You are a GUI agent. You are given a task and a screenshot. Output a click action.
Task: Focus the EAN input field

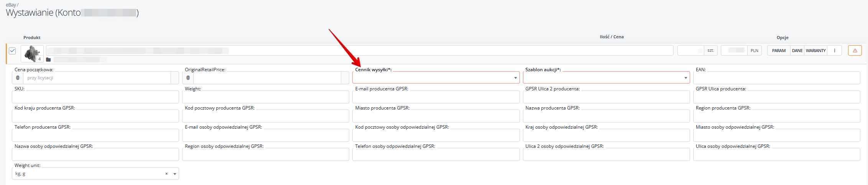coord(776,78)
